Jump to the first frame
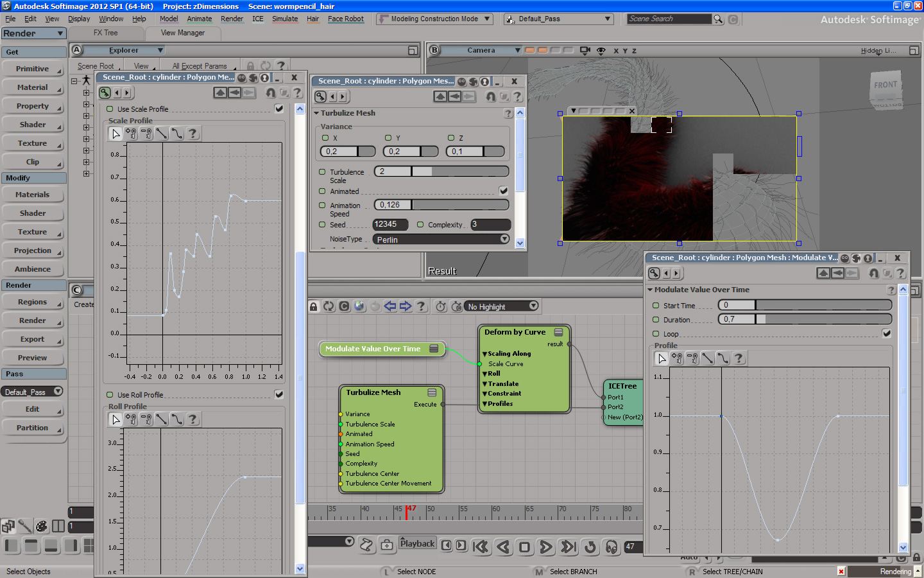 tap(480, 547)
